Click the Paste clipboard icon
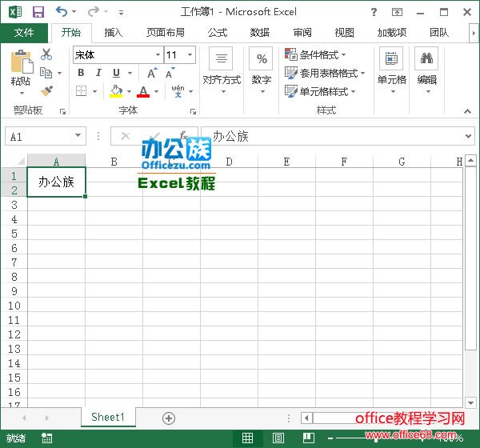The width and height of the screenshot is (480, 448). tap(22, 62)
